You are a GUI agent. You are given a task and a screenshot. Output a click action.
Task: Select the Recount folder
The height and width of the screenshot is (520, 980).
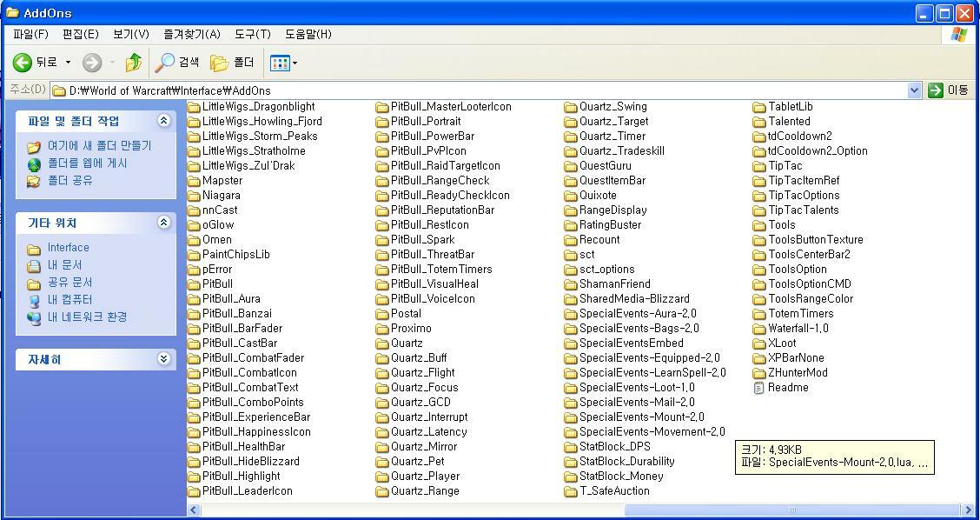(x=599, y=240)
